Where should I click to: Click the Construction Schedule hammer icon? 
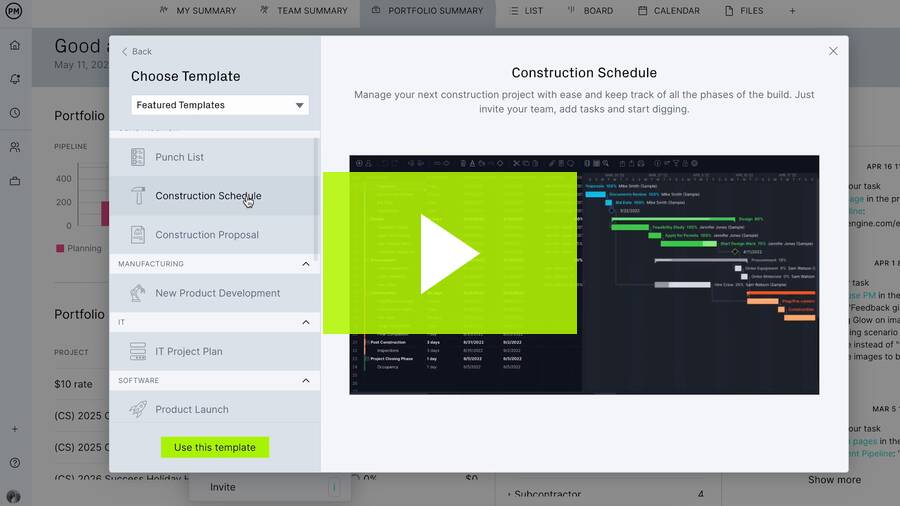(x=138, y=196)
